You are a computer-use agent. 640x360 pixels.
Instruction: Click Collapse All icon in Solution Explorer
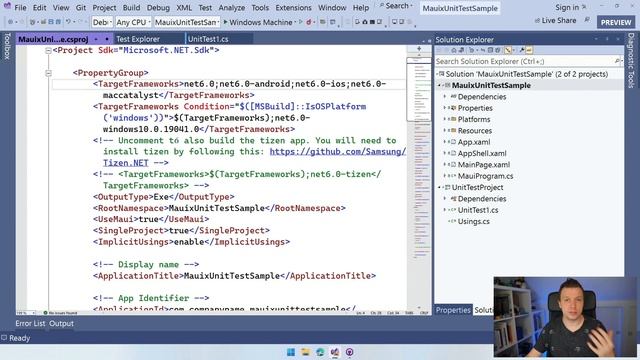pyautogui.click(x=490, y=50)
